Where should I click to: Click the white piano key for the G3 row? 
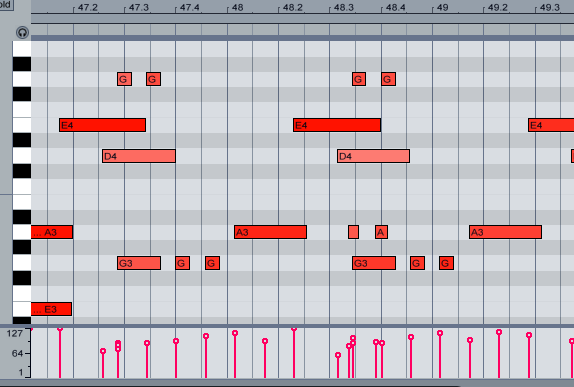tap(22, 263)
